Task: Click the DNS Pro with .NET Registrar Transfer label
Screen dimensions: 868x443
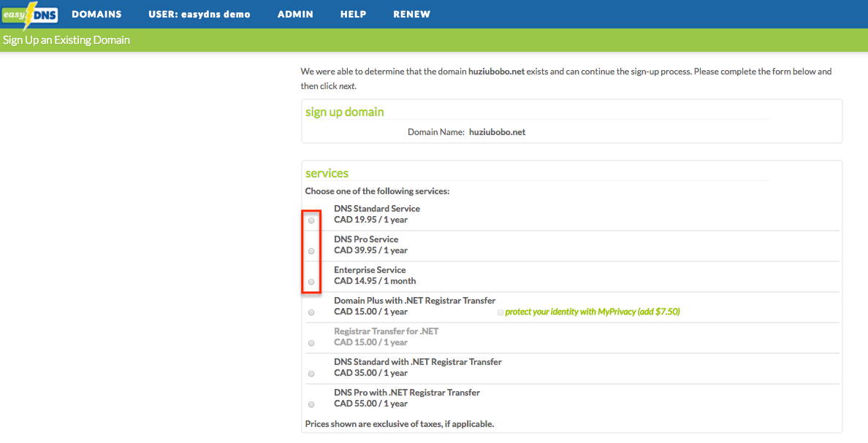Action: point(407,393)
